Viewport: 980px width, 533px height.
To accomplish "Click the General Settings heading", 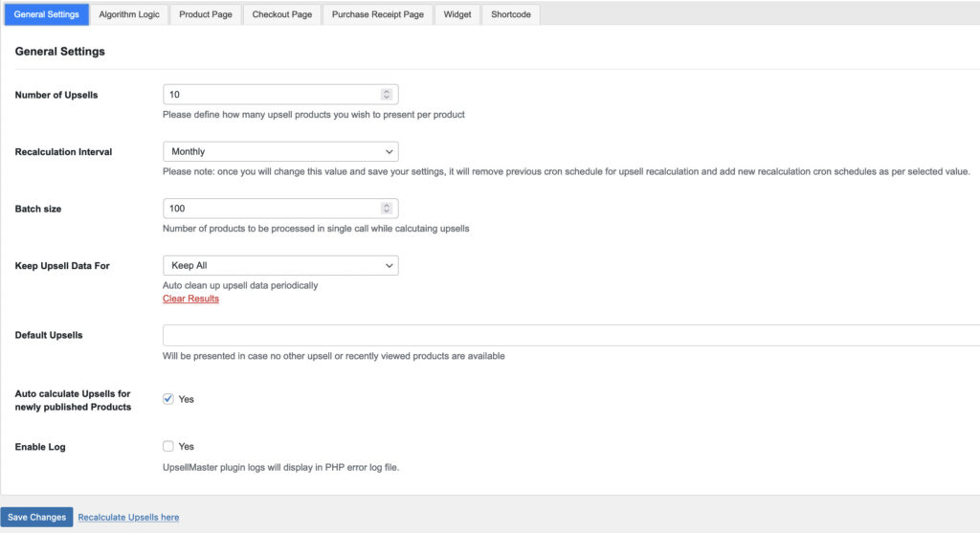I will coord(60,52).
